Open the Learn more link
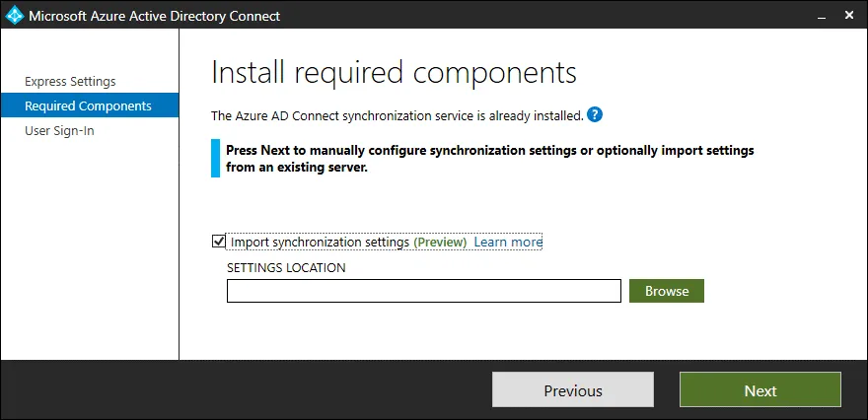 [508, 242]
